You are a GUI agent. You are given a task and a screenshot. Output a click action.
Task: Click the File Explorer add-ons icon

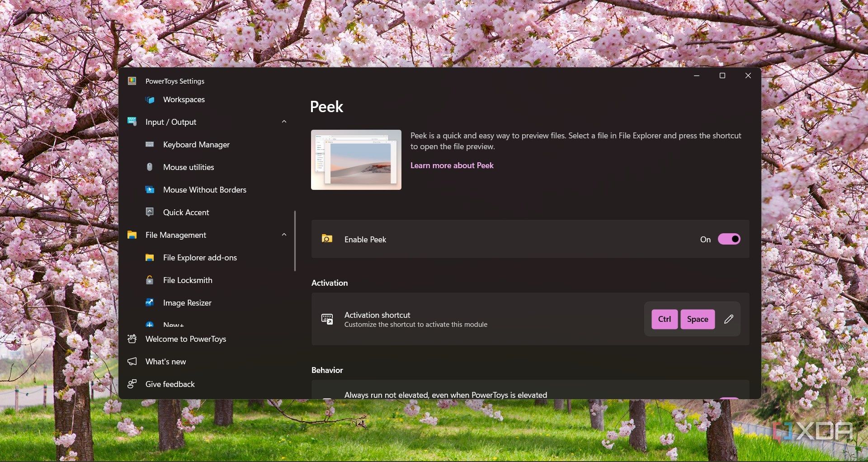point(150,258)
